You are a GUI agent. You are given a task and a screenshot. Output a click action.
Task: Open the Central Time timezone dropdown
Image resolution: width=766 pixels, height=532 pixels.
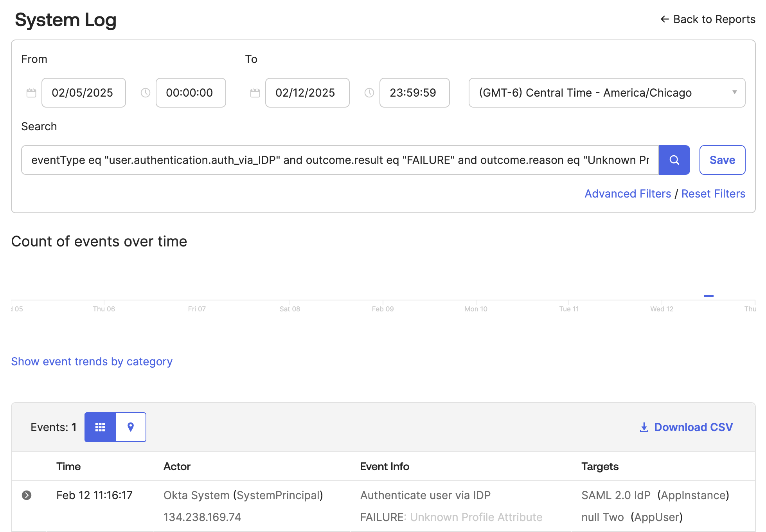coord(606,93)
